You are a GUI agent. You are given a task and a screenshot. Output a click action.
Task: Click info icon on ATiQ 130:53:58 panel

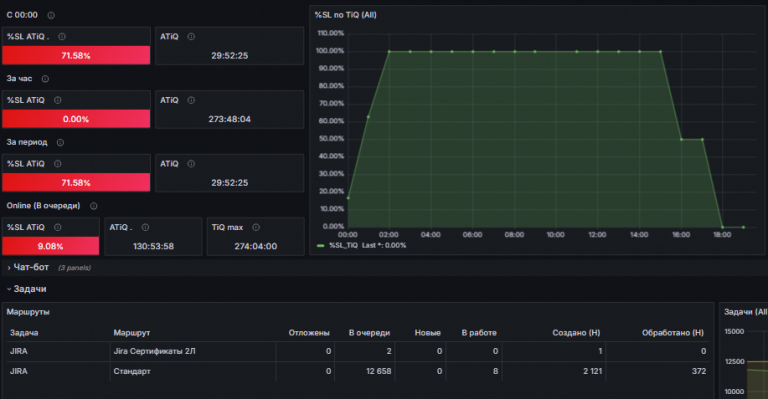click(145, 227)
